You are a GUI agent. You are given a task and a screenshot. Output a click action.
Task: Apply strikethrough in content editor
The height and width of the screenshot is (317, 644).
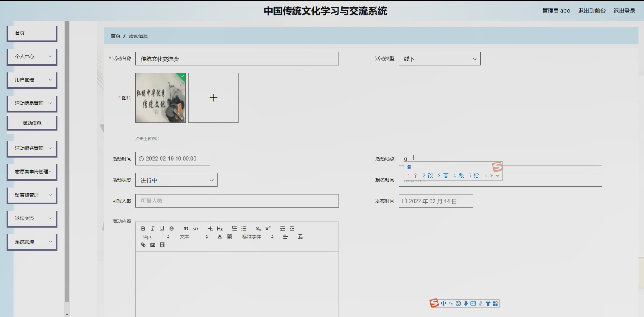tap(172, 228)
